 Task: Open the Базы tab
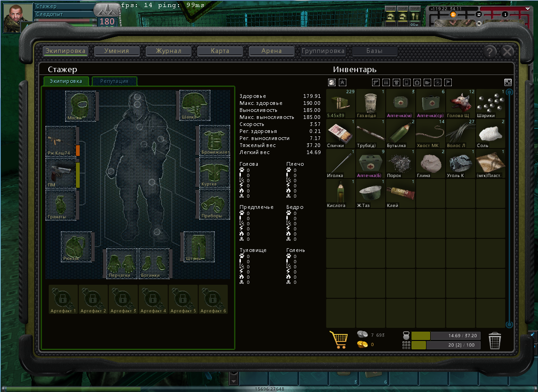(374, 51)
